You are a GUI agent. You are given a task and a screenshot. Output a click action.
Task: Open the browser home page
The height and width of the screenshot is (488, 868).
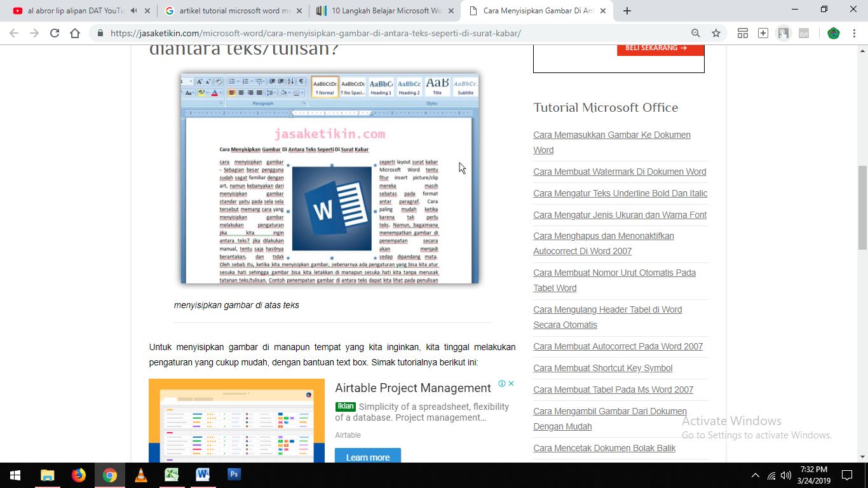pos(75,33)
